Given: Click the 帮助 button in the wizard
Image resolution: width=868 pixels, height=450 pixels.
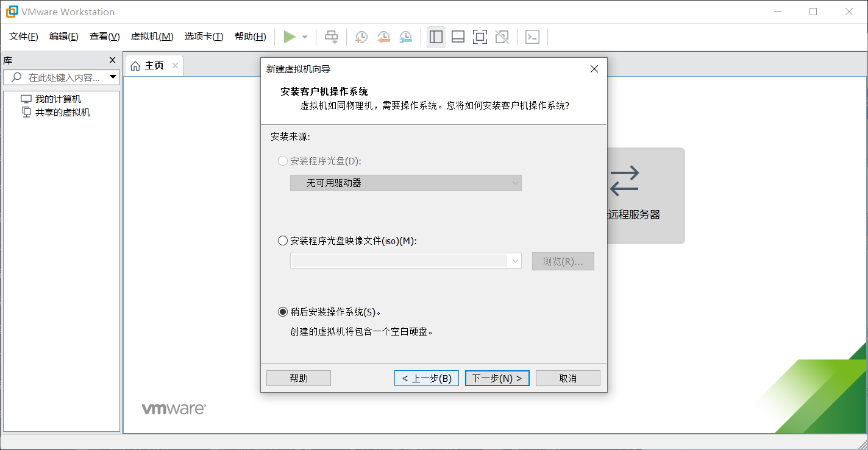Looking at the screenshot, I should [x=299, y=378].
